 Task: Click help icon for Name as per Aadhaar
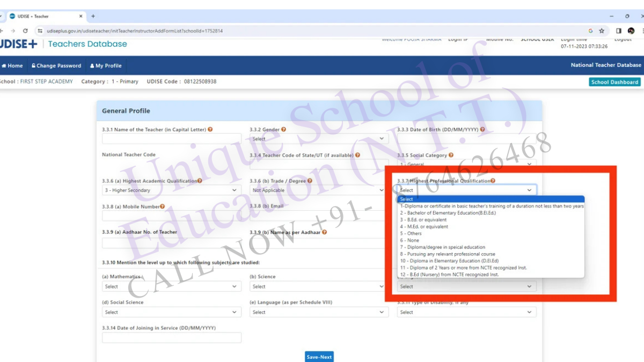coord(324,232)
